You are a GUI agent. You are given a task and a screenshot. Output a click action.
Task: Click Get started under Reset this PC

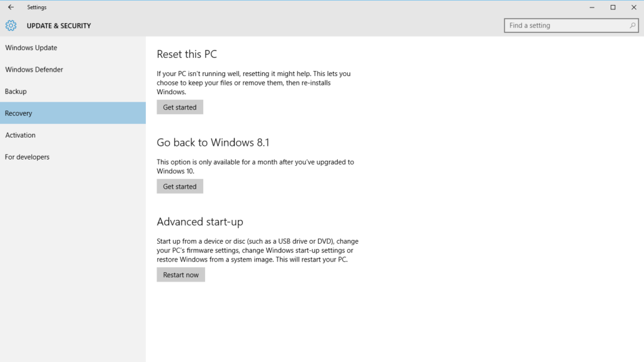(180, 107)
